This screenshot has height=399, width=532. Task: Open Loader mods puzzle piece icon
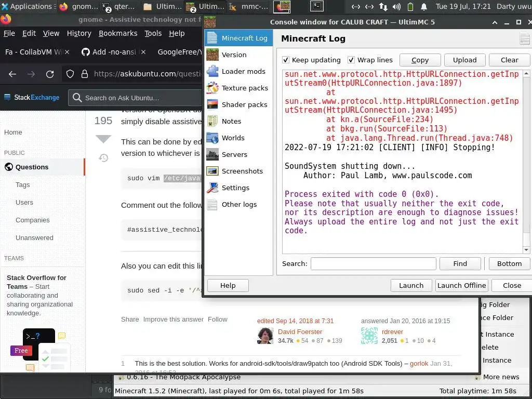tap(212, 71)
